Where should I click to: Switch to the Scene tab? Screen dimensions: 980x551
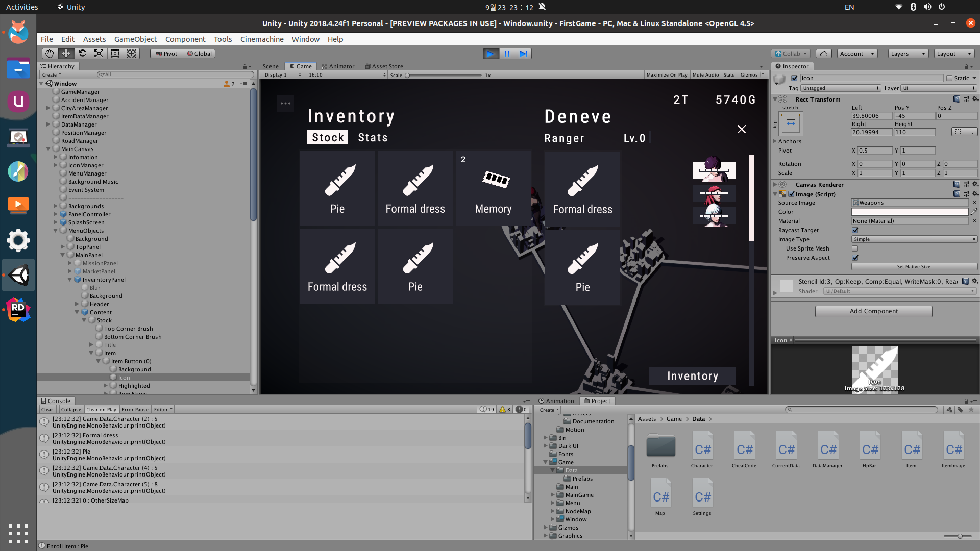coord(271,66)
